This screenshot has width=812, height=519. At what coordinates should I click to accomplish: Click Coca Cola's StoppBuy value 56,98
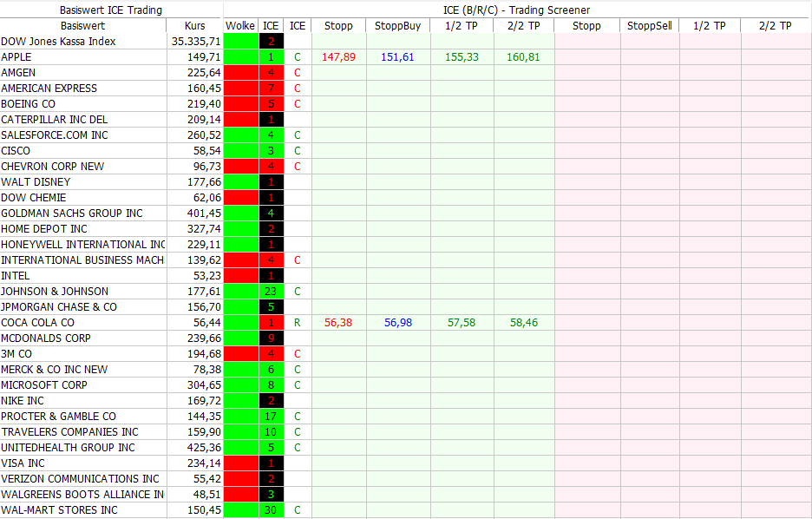(x=398, y=323)
